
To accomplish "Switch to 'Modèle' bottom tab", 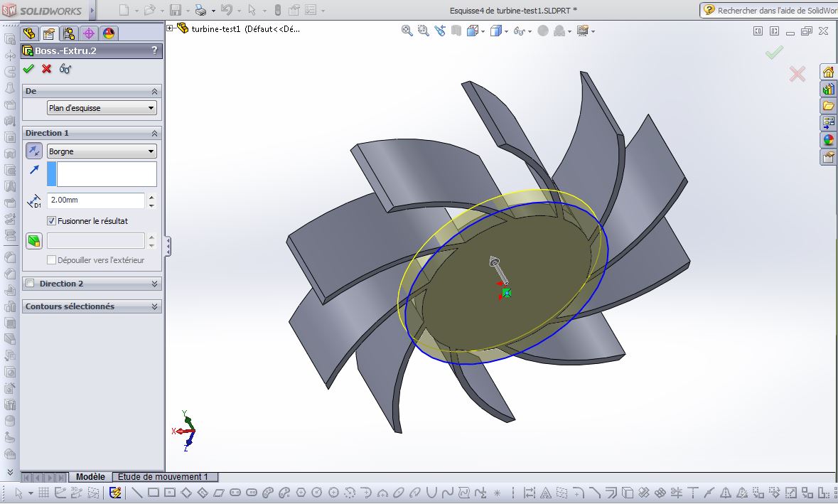I will (x=90, y=477).
